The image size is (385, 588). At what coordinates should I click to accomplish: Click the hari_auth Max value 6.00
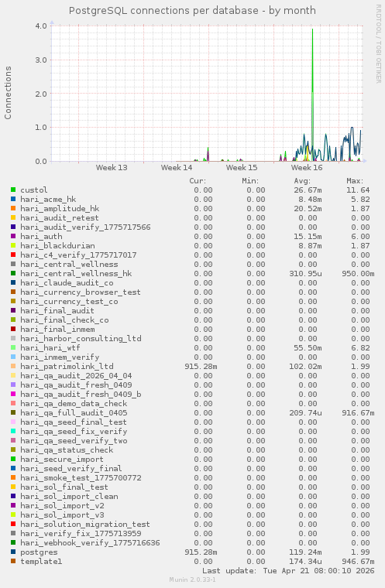point(360,236)
